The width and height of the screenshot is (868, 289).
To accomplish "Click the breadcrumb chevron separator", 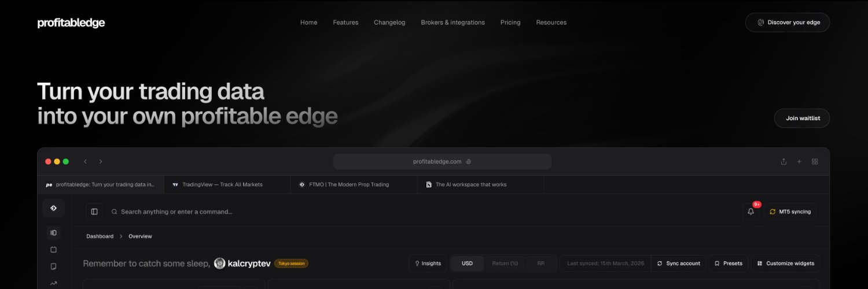I will 121,236.
